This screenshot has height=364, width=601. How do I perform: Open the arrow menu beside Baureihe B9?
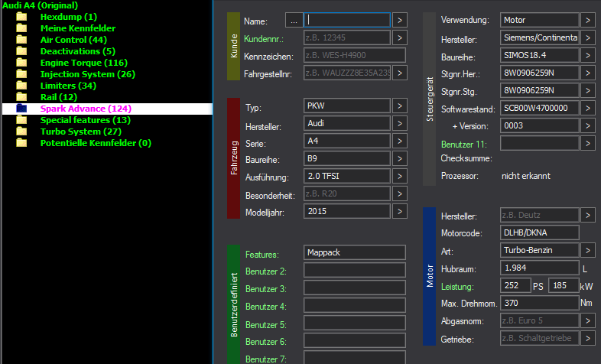click(400, 158)
